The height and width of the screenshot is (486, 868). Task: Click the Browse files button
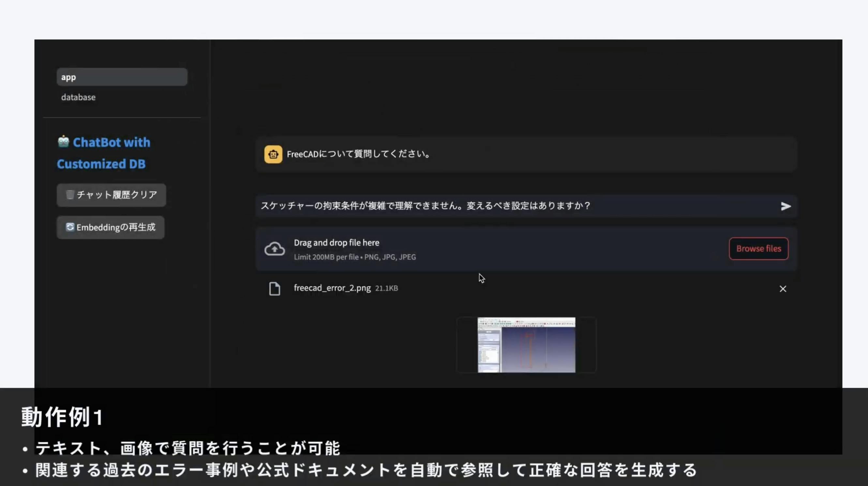pos(758,249)
